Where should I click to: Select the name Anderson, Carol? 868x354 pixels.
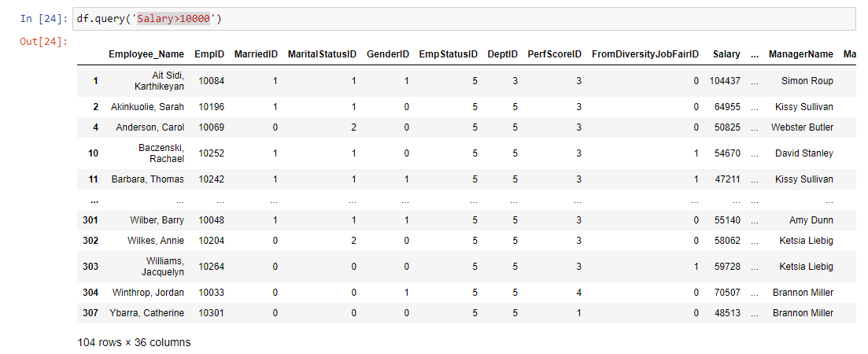coord(150,127)
